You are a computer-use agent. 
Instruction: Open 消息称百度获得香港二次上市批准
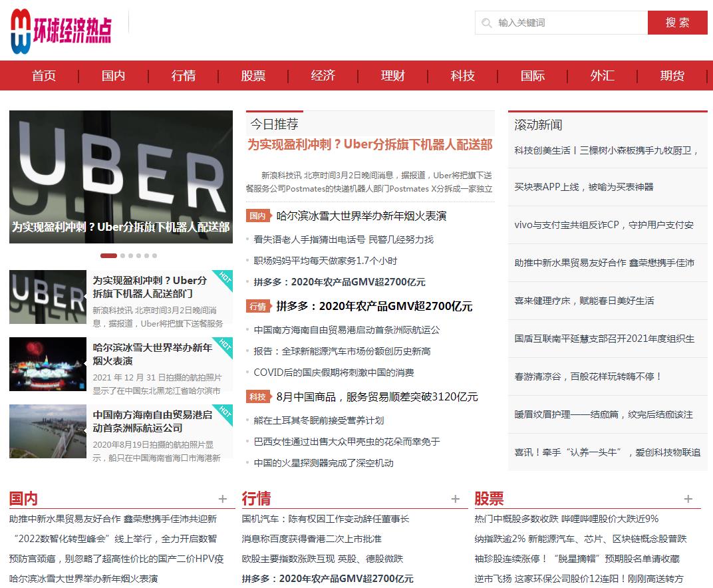click(312, 539)
